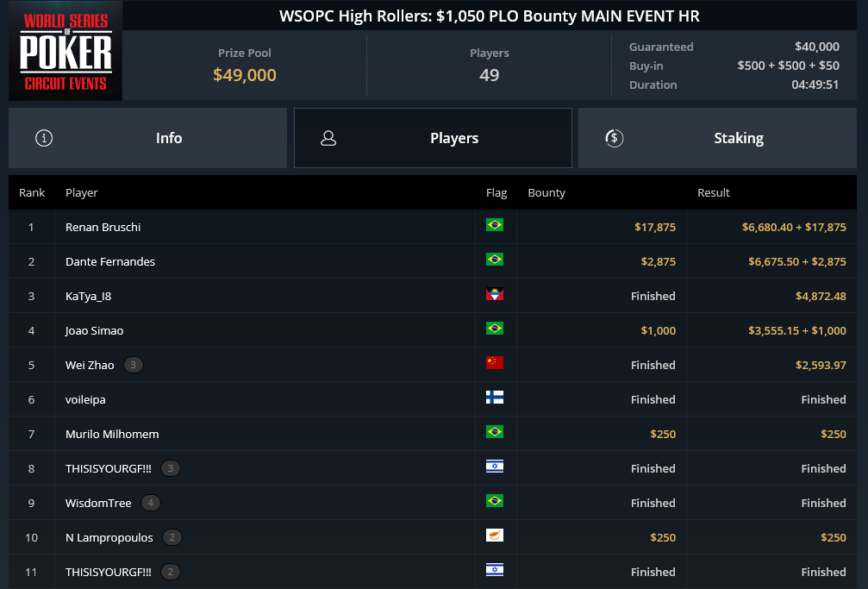Click the re-entry badge 4 next to WisdomTree
Image resolution: width=868 pixels, height=589 pixels.
[151, 503]
